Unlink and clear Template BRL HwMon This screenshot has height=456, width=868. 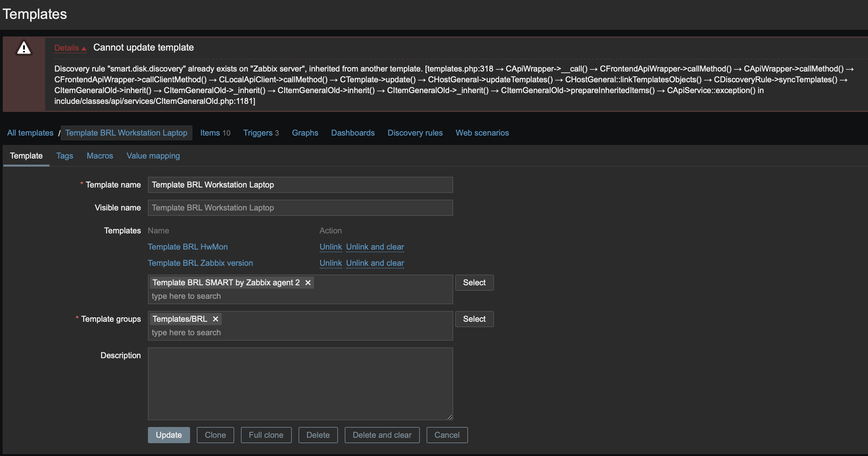(x=375, y=247)
